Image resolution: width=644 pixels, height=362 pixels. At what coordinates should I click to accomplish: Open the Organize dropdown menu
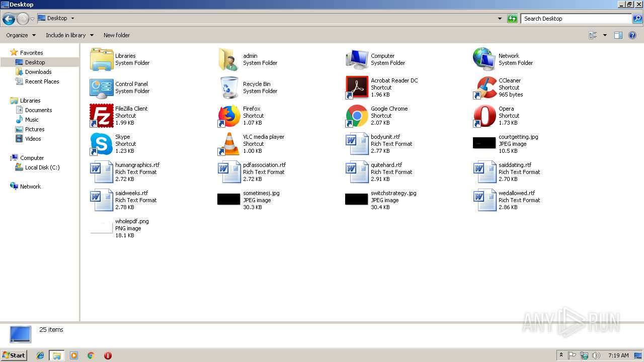(21, 35)
